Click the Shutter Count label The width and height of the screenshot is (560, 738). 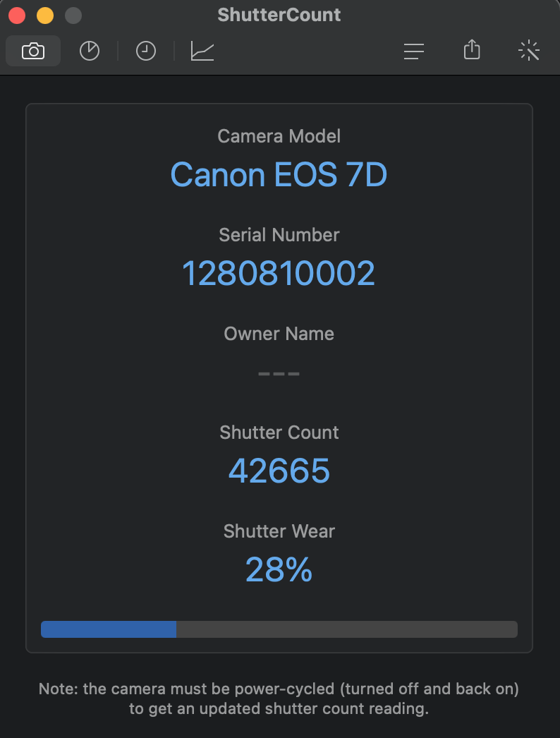279,432
